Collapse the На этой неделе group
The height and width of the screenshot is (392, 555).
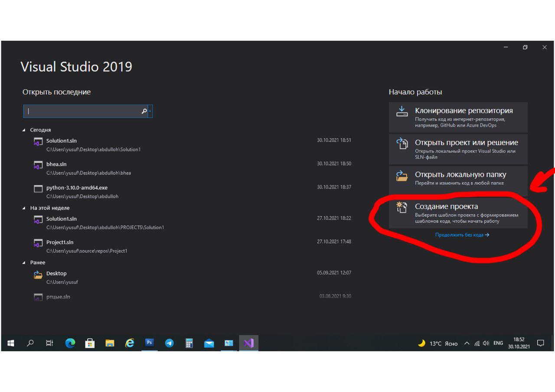pyautogui.click(x=24, y=208)
